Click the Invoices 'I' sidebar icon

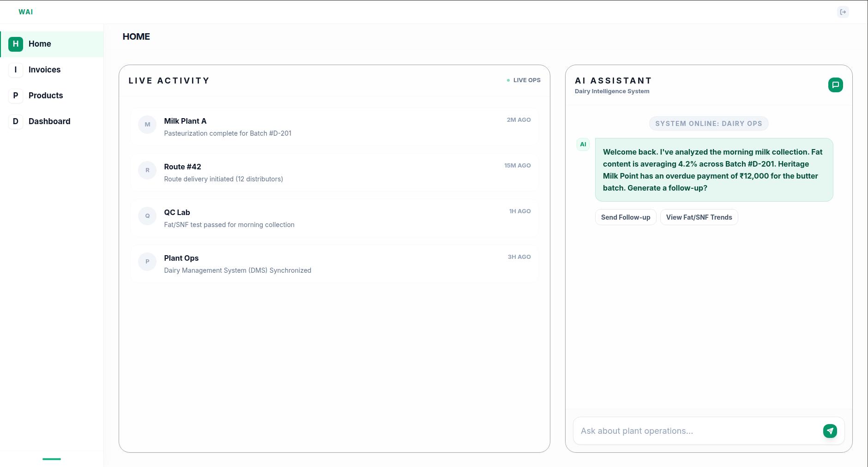[x=16, y=70]
